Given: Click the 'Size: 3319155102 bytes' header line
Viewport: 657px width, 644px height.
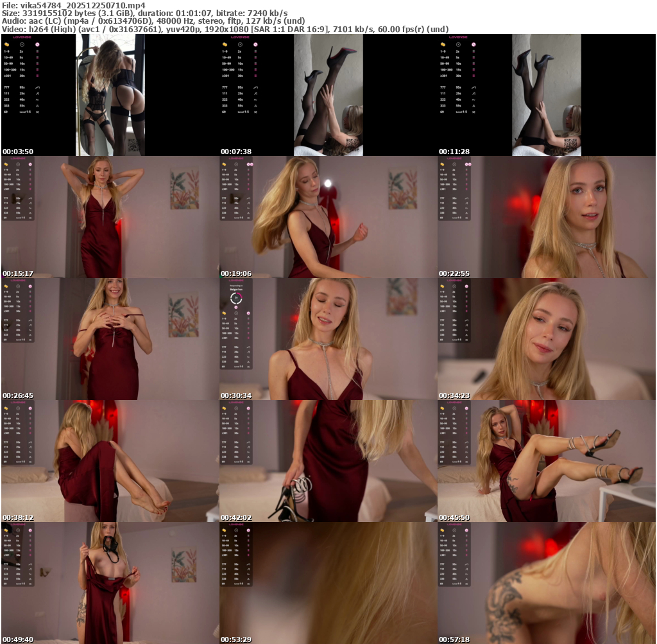Looking at the screenshot, I should tap(144, 13).
